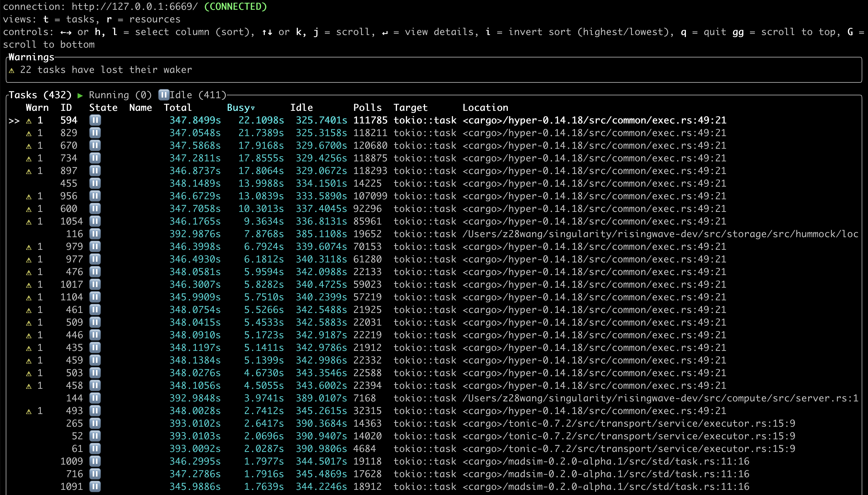This screenshot has height=495, width=868.
Task: Click the warning triangle icon for task 476
Action: 29,272
